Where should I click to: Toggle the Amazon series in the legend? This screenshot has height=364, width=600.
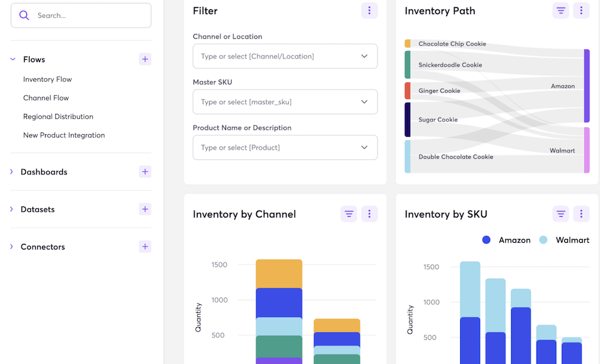(x=506, y=240)
